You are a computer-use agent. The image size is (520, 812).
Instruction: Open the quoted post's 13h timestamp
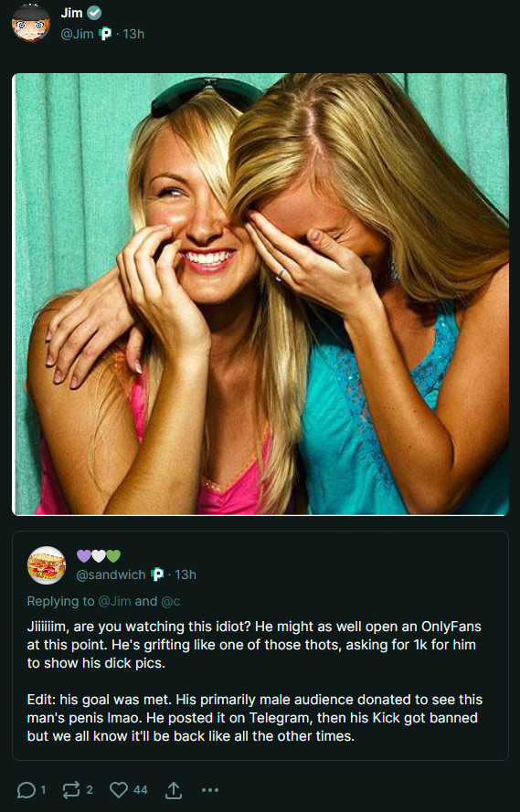pyautogui.click(x=186, y=575)
